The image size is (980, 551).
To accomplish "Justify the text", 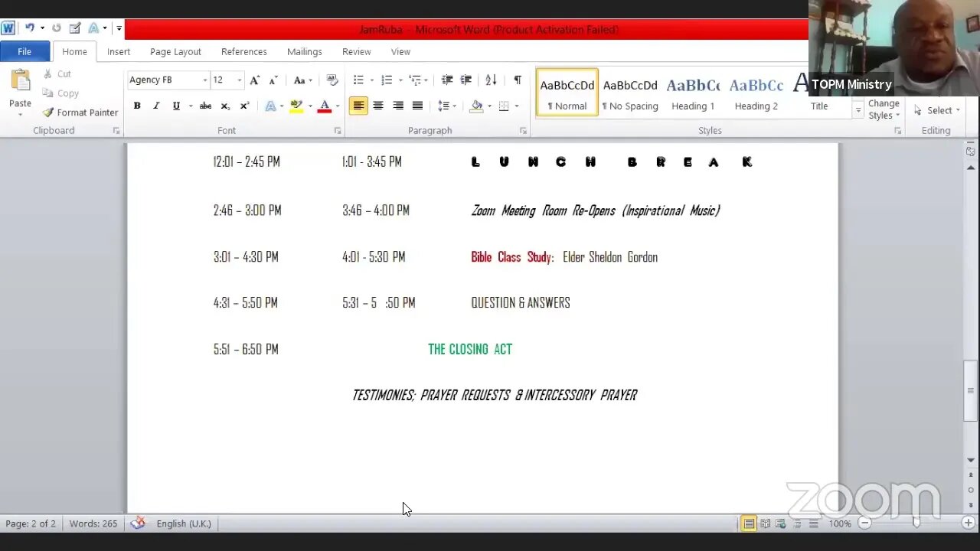I will point(417,106).
